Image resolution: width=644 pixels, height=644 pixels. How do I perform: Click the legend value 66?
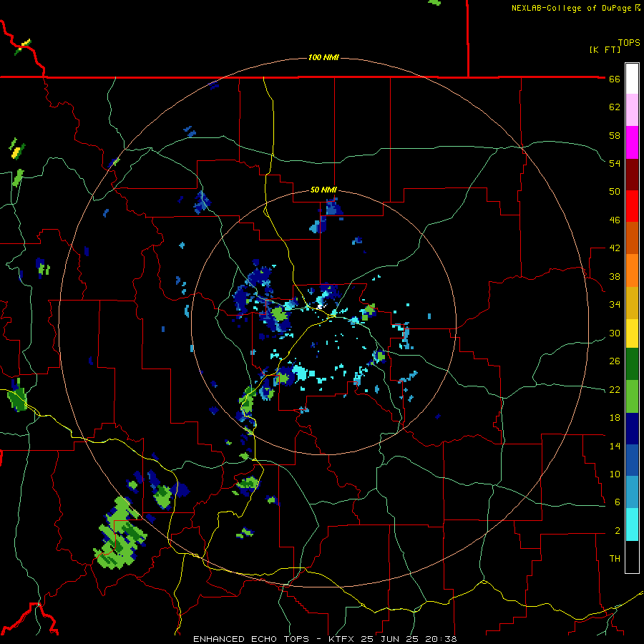pos(615,79)
